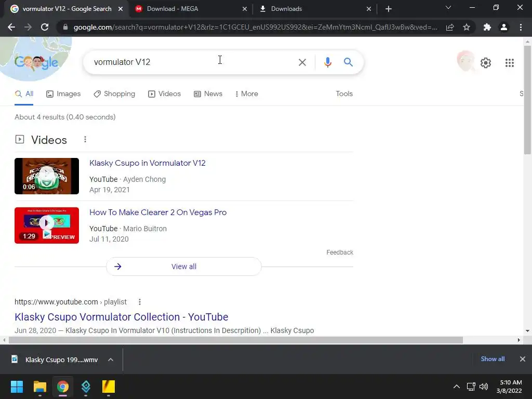This screenshot has width=532, height=399.
Task: Click the scroll-down arrow on the page scrollbar
Action: (527, 331)
